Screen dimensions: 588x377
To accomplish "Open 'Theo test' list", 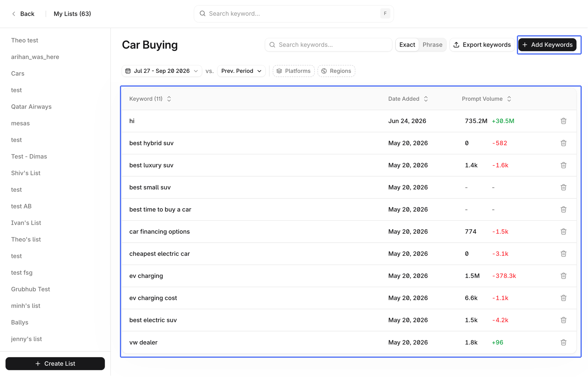I will pyautogui.click(x=24, y=40).
